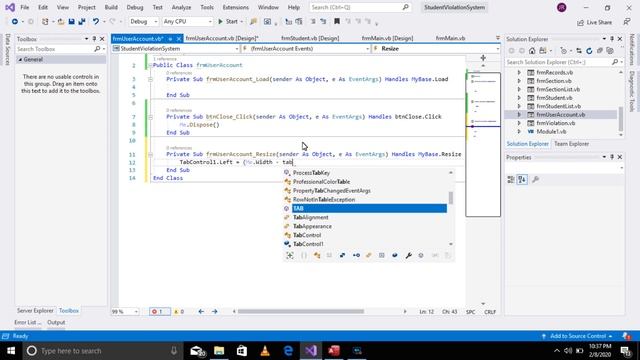This screenshot has height=360, width=640.
Task: Open Microsoft Edge from the taskbar
Action: pyautogui.click(x=288, y=351)
